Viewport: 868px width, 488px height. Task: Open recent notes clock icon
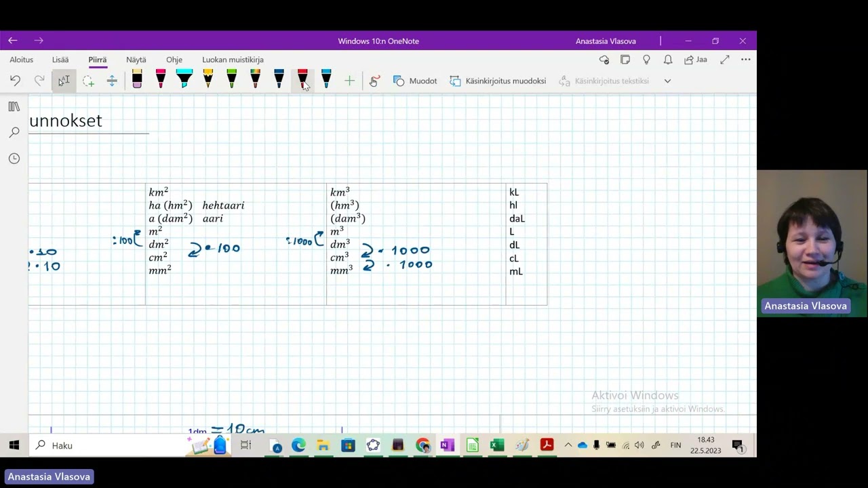pos(14,158)
